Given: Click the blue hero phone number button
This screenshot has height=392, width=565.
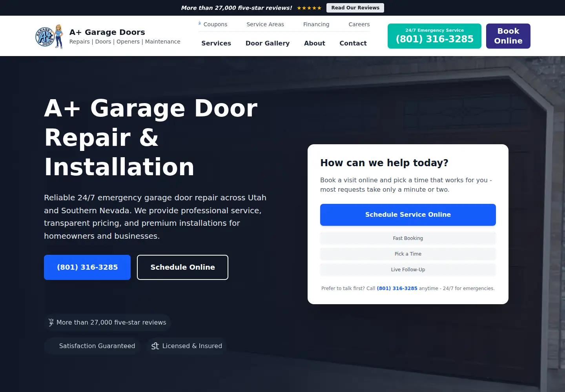Looking at the screenshot, I should click(x=87, y=267).
